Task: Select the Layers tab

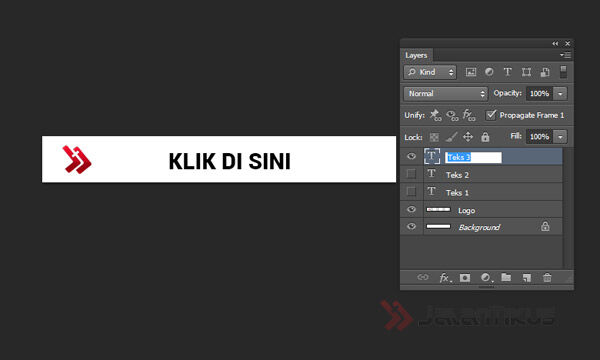Action: pyautogui.click(x=416, y=55)
